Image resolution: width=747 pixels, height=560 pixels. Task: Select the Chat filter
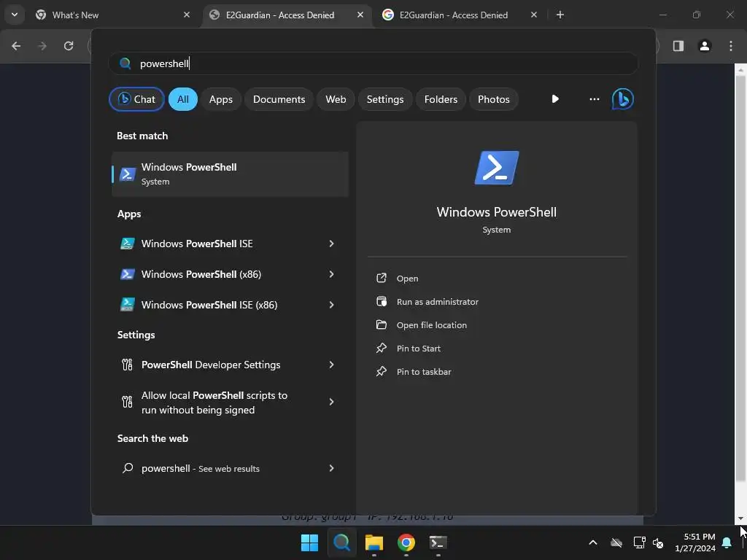(136, 99)
